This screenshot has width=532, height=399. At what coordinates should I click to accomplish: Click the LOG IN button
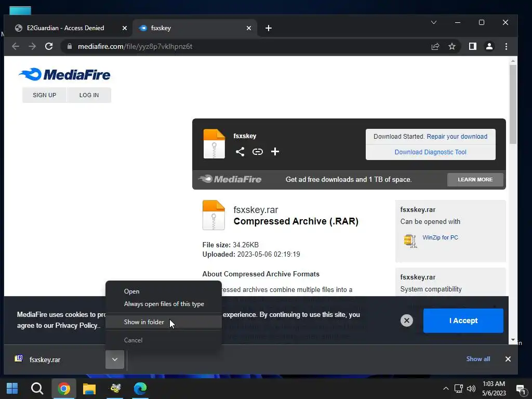89,95
